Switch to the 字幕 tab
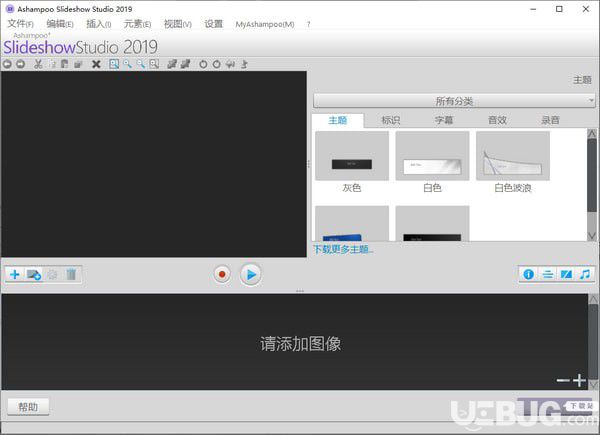The image size is (600, 435). [444, 121]
